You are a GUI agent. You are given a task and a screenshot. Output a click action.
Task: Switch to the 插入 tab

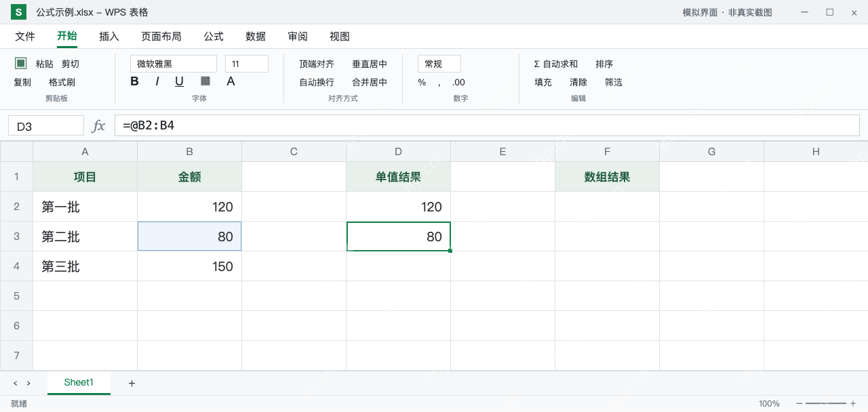[109, 37]
